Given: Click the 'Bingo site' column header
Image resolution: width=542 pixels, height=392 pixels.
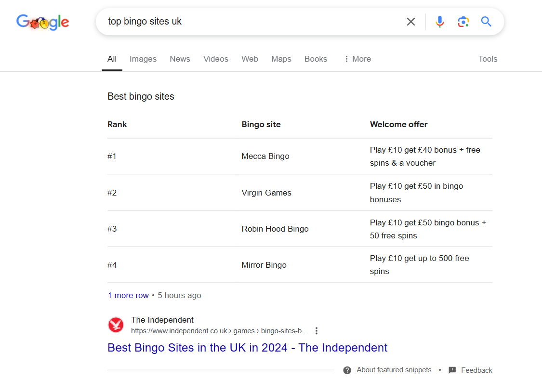Looking at the screenshot, I should (261, 124).
